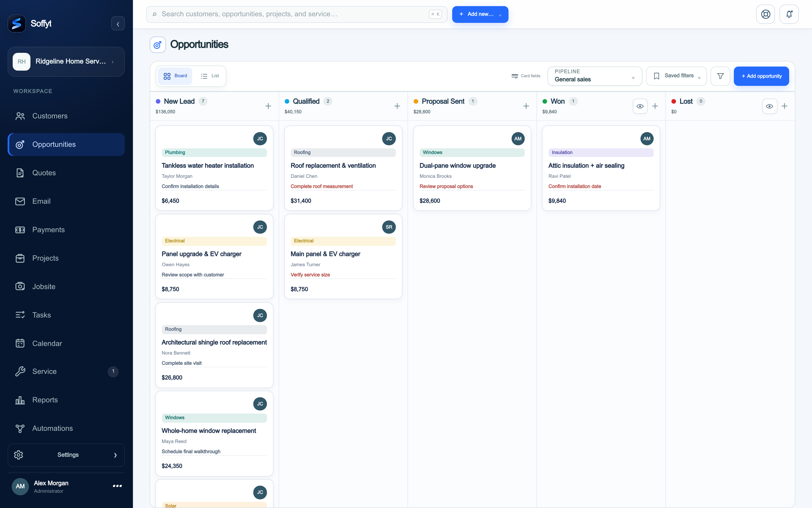Image resolution: width=812 pixels, height=508 pixels.
Task: Click the Soffyt logo icon
Action: tap(16, 24)
